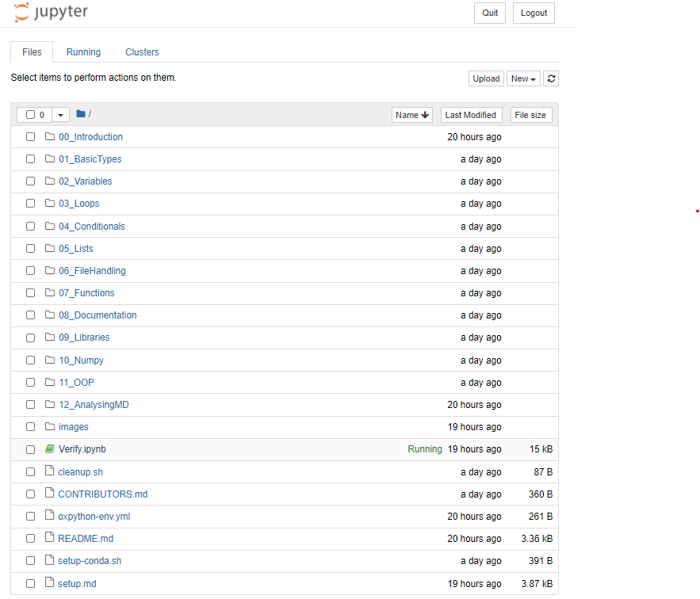This screenshot has width=700, height=599.
Task: Switch to the Running tab
Action: pyautogui.click(x=83, y=52)
